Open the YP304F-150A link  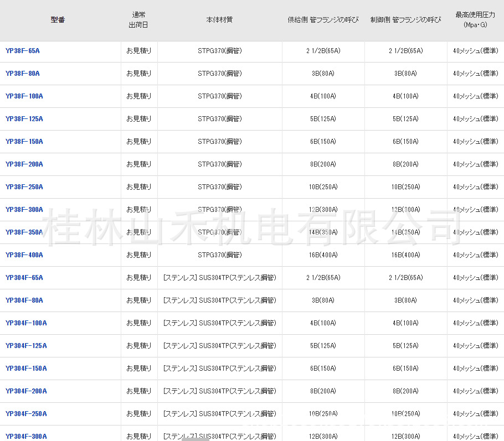pos(26,369)
